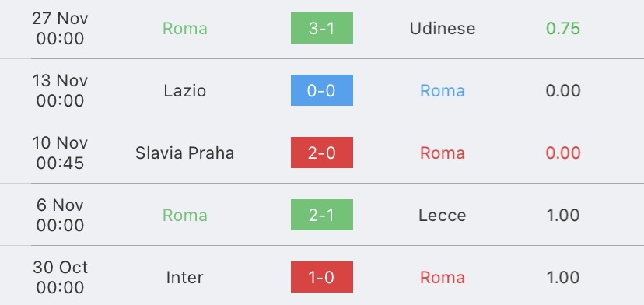The image size is (644, 305).
Task: Select the red 1-0 score badge
Action: click(321, 277)
